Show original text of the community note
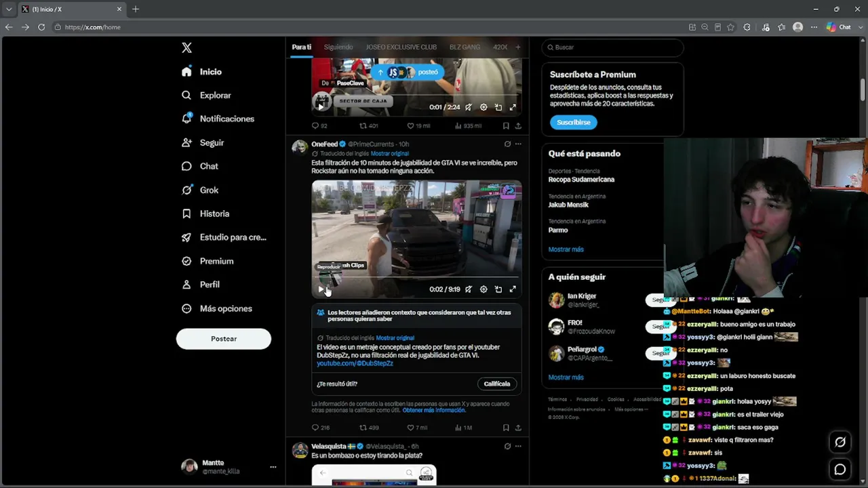 click(x=395, y=338)
